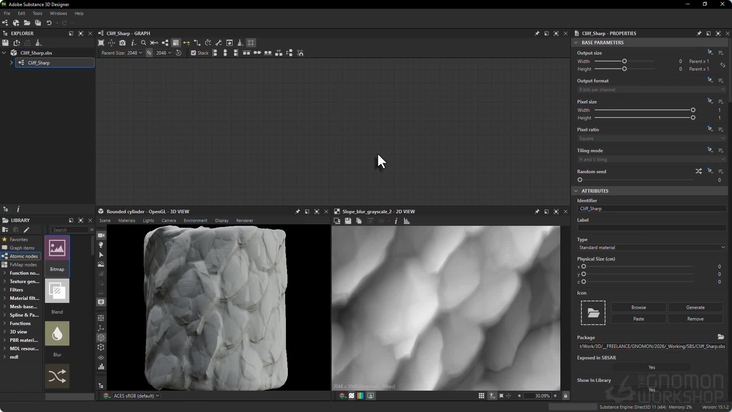732x412 pixels.
Task: Click the yellow link-display icon in graph toolbar
Action: [x=186, y=43]
